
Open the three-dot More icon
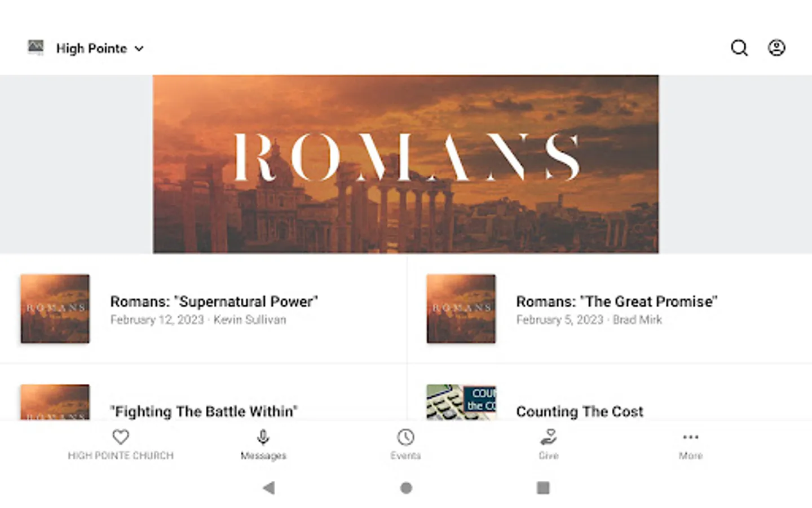click(691, 437)
